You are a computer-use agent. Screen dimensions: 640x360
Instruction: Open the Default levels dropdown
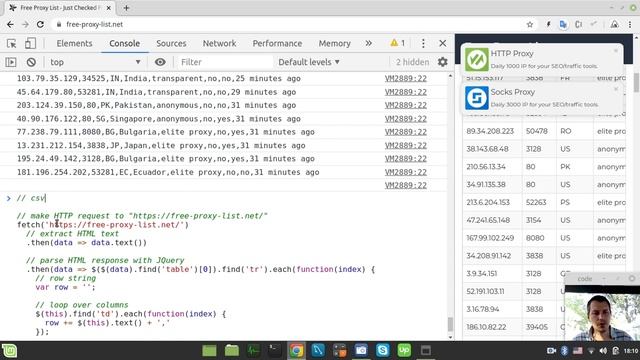[x=309, y=62]
